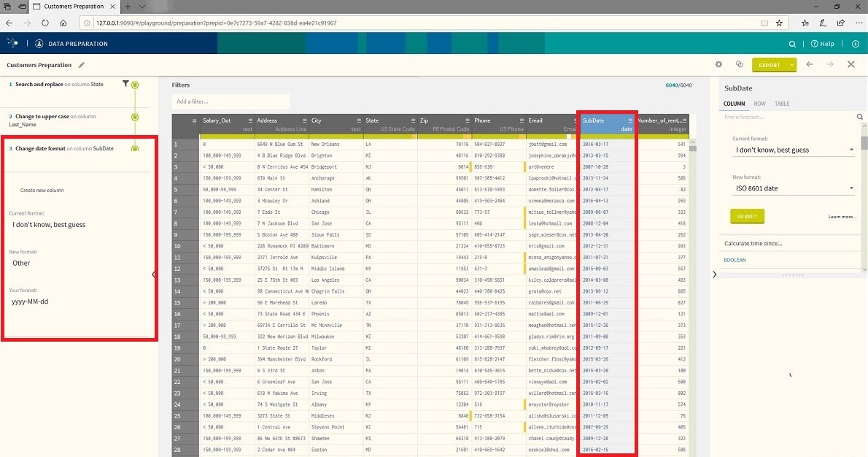Open browser more options ellipsis
Viewport: 868px width, 457px height.
(859, 23)
